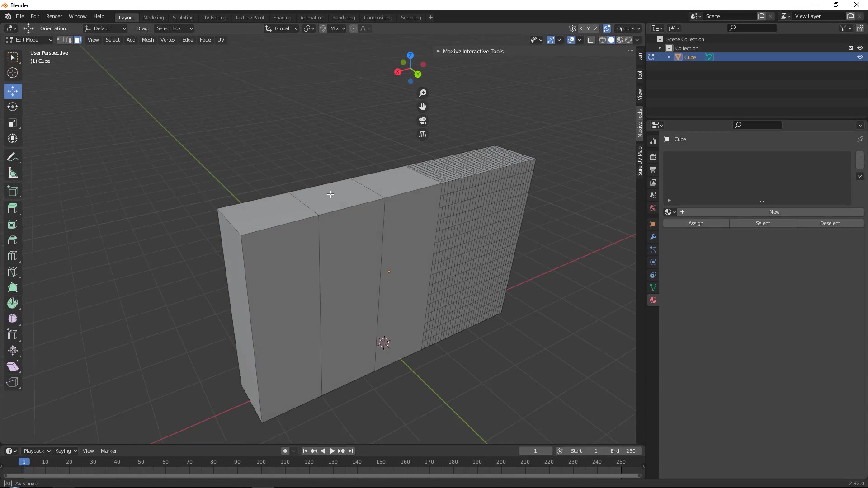
Task: Switch to the Modeling workspace tab
Action: coord(153,18)
